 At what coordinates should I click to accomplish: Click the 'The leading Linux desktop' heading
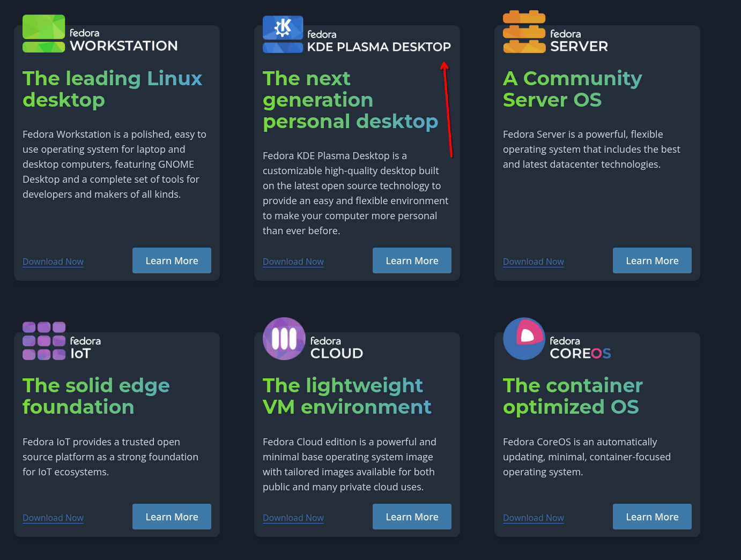pyautogui.click(x=113, y=89)
